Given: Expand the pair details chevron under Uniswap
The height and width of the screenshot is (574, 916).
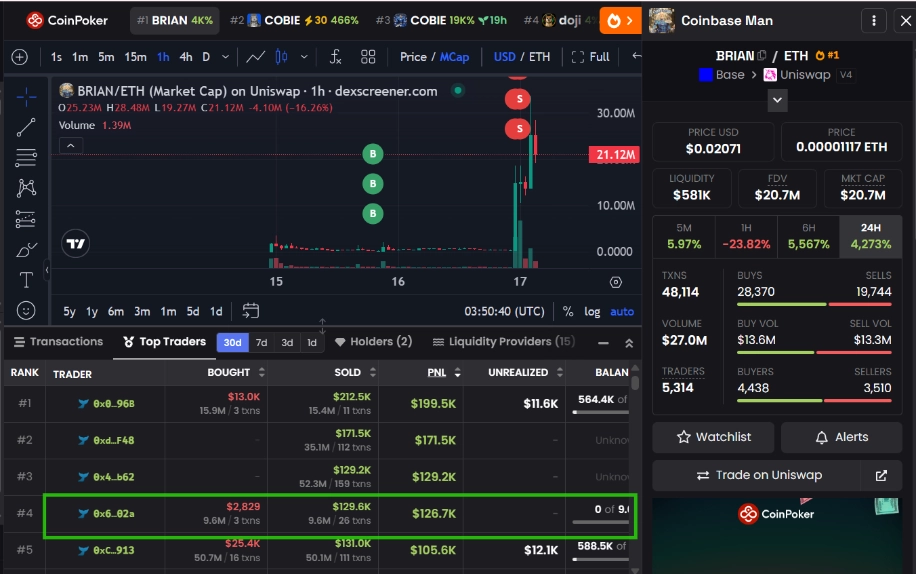Looking at the screenshot, I should pos(777,100).
